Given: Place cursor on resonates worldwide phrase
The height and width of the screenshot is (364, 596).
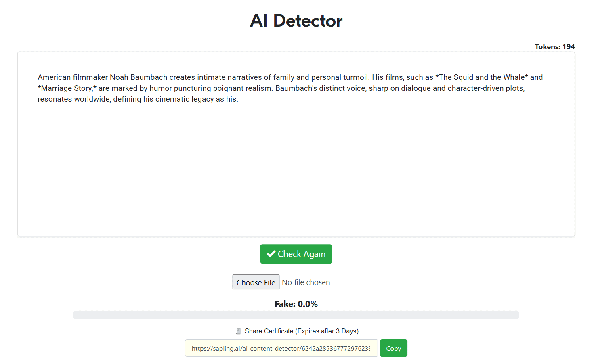Looking at the screenshot, I should pos(74,99).
